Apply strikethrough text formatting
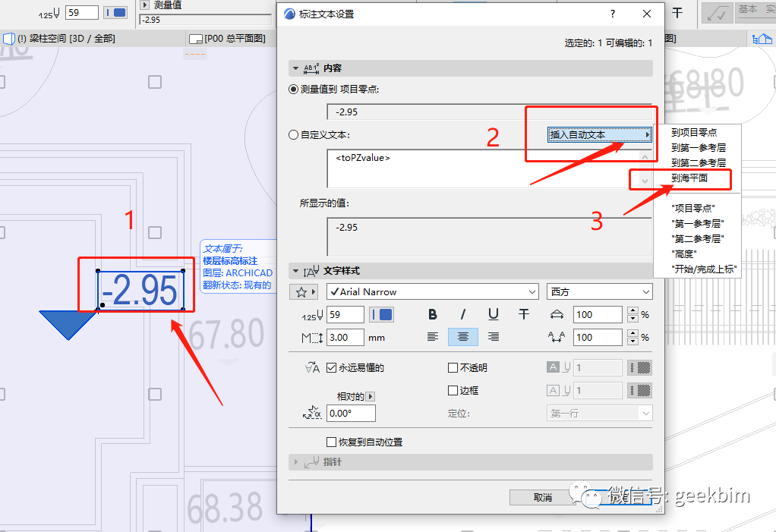Viewport: 776px width, 532px height. (x=523, y=314)
